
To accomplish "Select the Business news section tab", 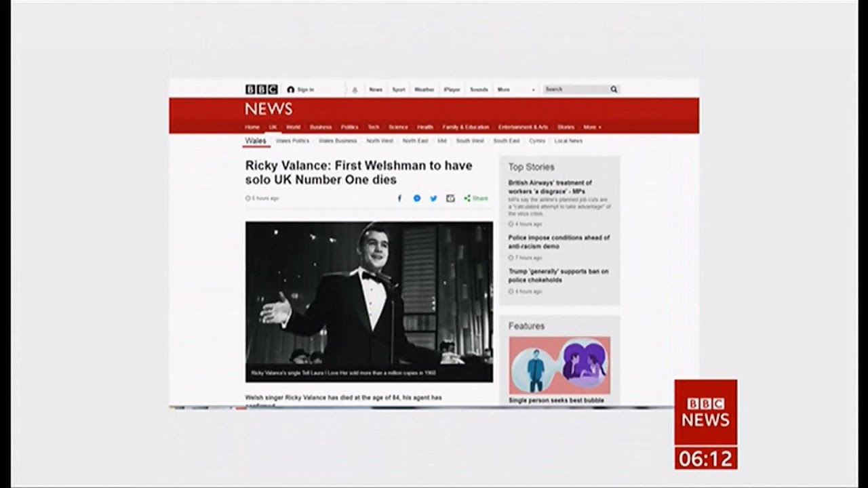I will coord(321,127).
